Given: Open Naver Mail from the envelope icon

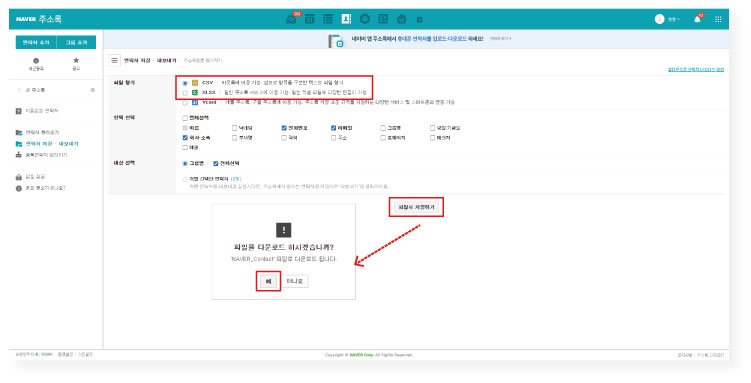Looking at the screenshot, I should [291, 20].
